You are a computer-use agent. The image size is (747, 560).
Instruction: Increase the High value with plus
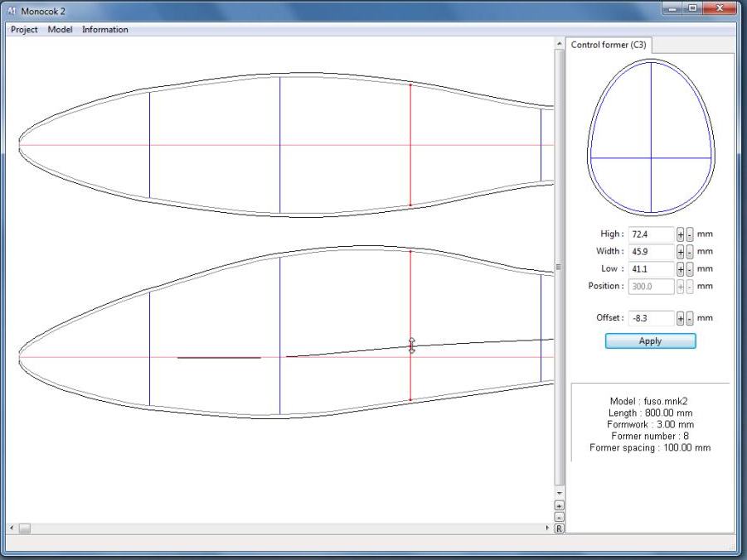click(681, 234)
